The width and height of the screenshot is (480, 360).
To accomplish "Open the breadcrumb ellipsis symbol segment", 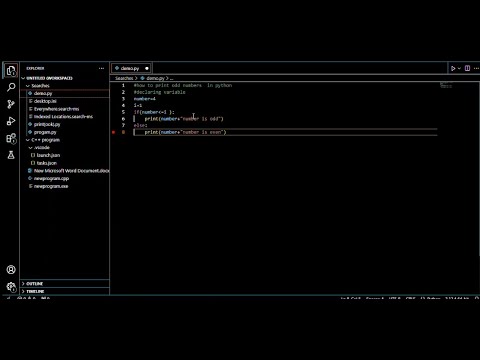I will coord(171,78).
